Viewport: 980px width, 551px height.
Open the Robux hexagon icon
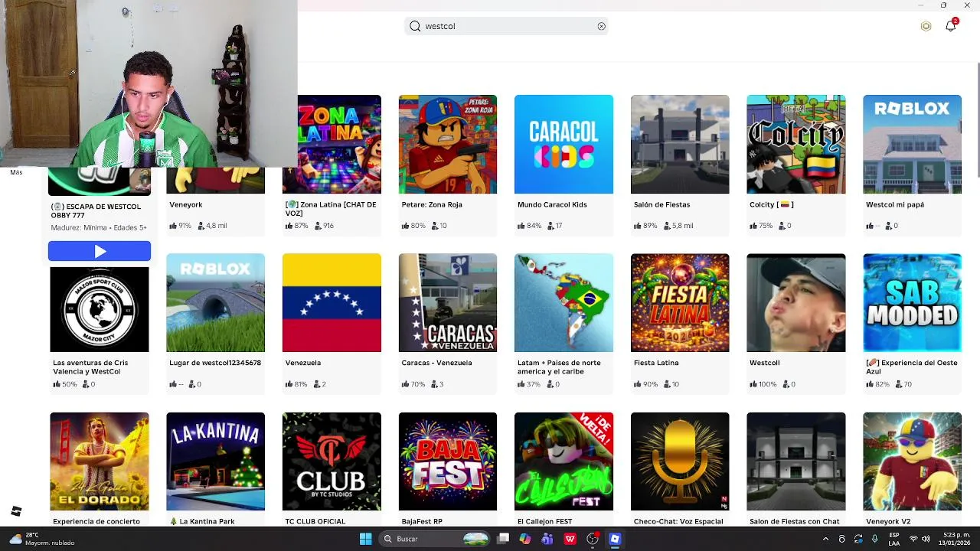pyautogui.click(x=926, y=26)
